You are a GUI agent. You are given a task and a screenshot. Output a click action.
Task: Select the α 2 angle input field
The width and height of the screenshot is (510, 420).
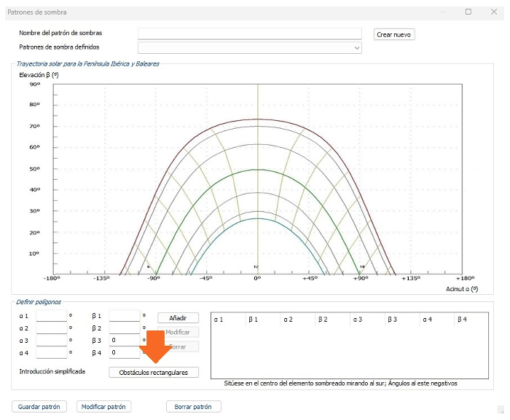click(51, 328)
